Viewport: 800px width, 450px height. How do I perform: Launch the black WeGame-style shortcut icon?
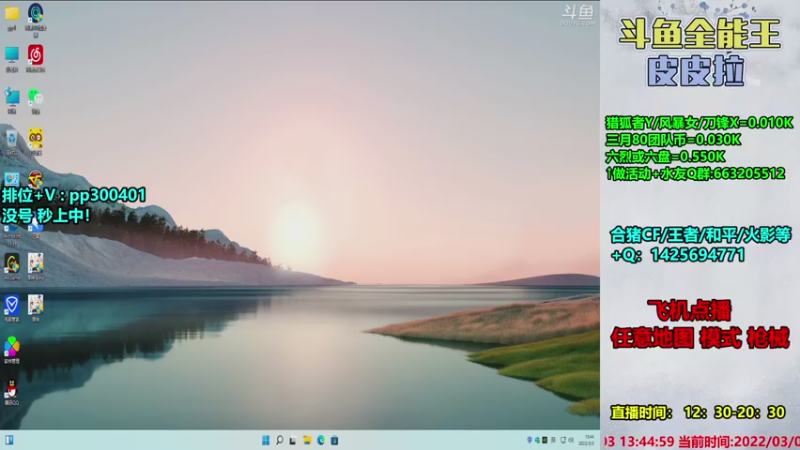12,263
